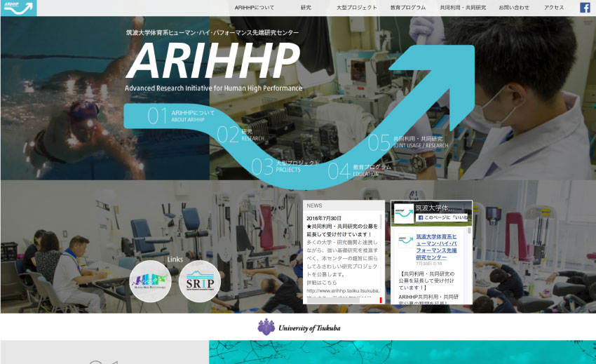Click 01 ARIHHPについて About ARIHHP link
The image size is (596, 364).
point(182,116)
